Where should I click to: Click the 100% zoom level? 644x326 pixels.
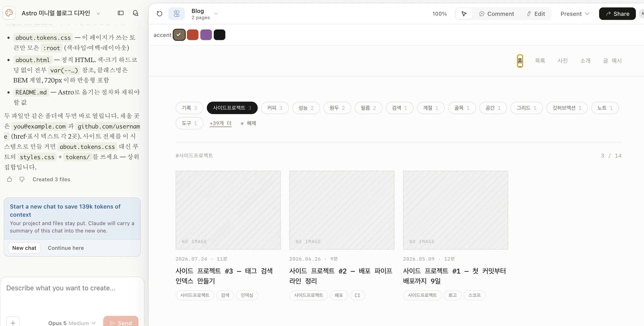440,14
